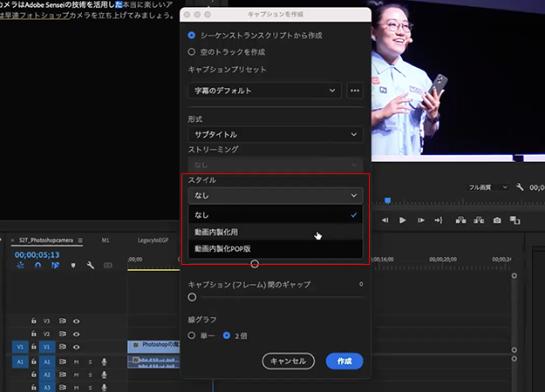Enable voice-over record on track A1

[x=104, y=362]
